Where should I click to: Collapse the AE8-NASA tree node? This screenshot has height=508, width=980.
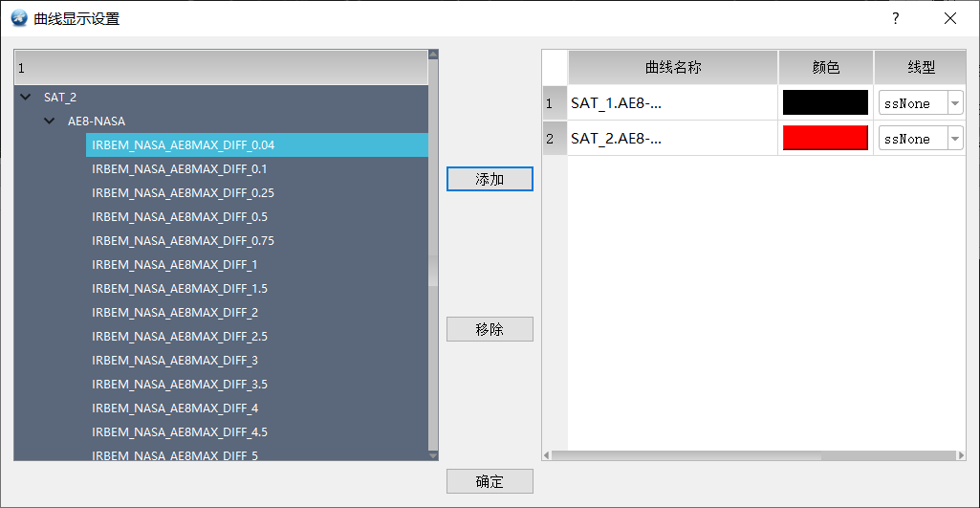pyautogui.click(x=50, y=121)
